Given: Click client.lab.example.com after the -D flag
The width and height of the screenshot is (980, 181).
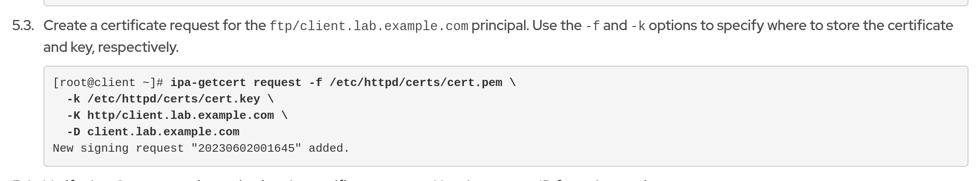Looking at the screenshot, I should tap(163, 132).
